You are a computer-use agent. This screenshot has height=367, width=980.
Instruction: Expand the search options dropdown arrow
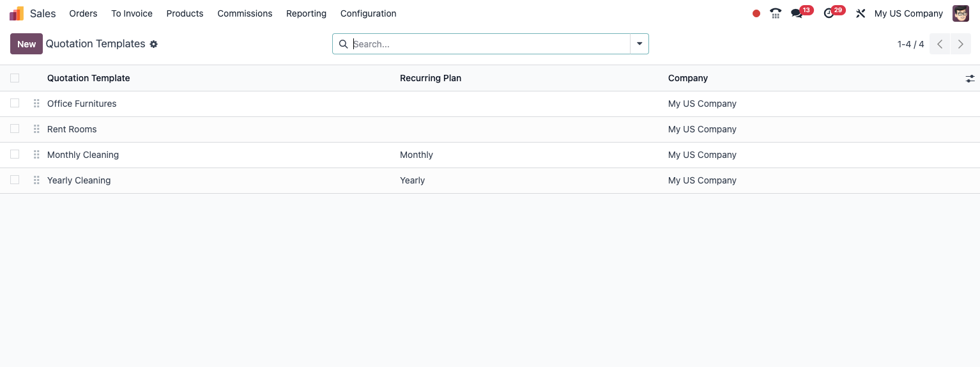[x=639, y=44]
